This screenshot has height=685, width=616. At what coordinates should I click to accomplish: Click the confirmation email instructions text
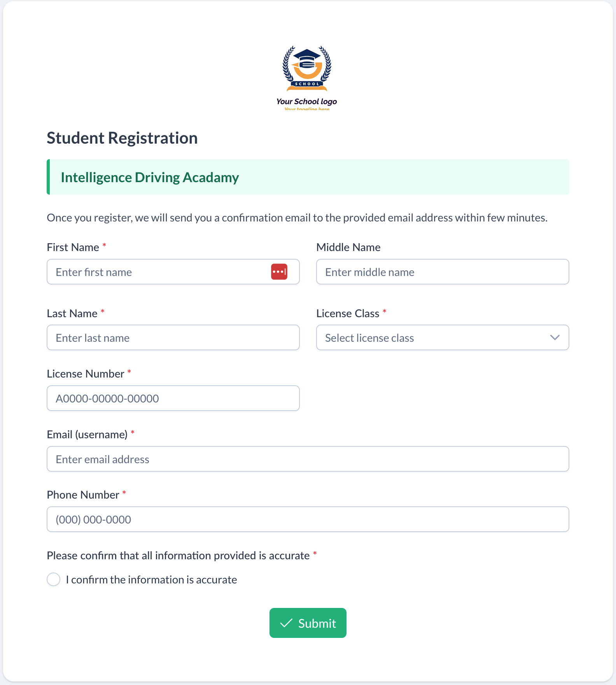(297, 218)
